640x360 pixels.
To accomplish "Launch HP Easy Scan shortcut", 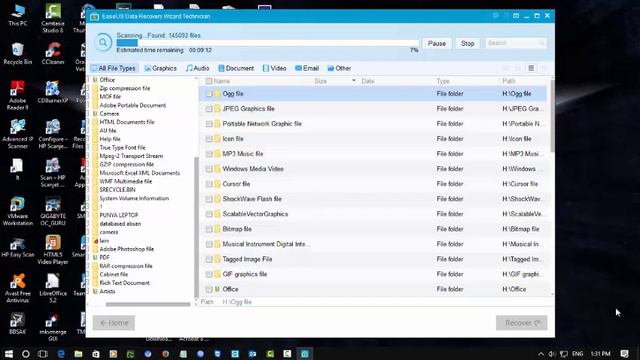I will click(x=18, y=247).
